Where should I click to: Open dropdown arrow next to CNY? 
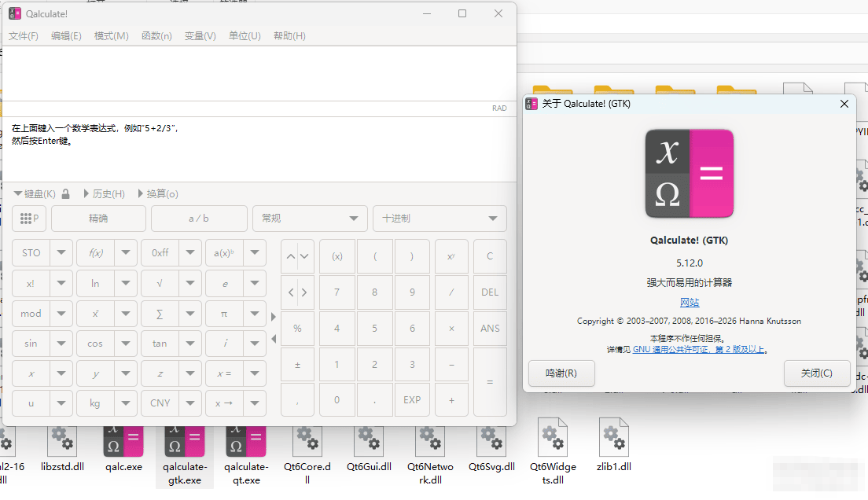190,403
